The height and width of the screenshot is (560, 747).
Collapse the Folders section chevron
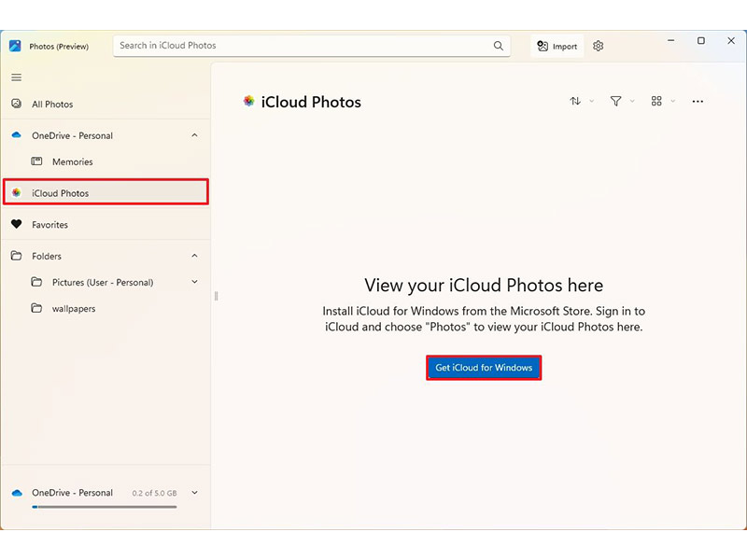click(x=194, y=256)
